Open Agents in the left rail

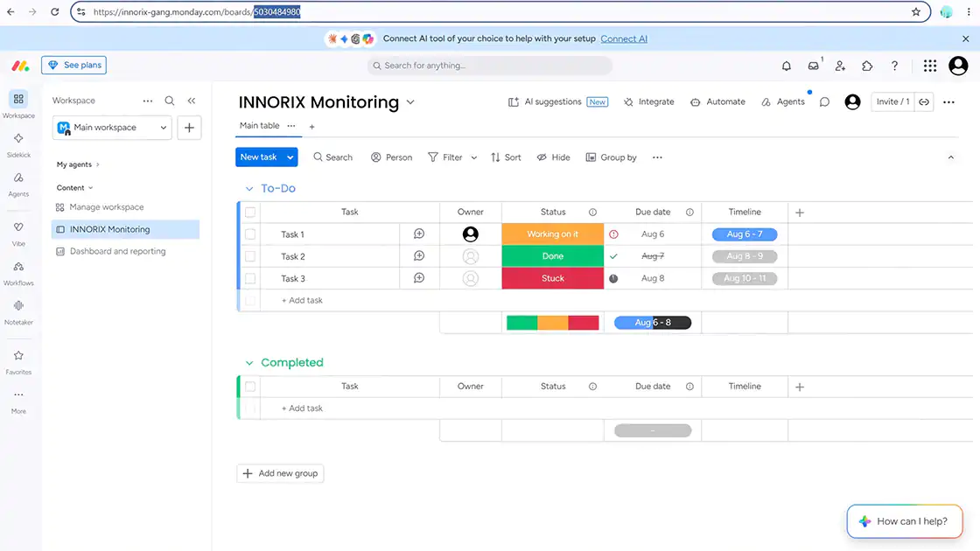(18, 185)
